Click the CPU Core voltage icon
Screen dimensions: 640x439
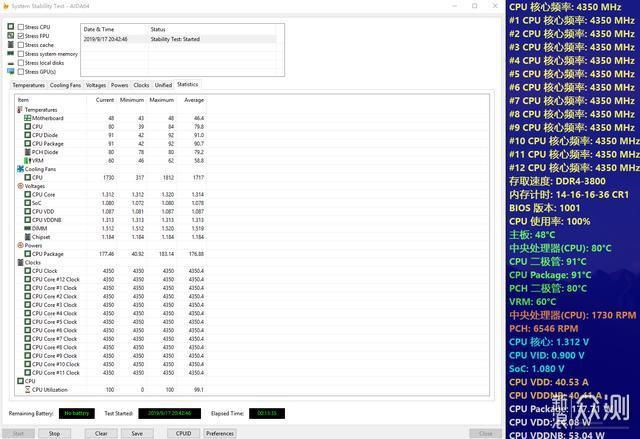[27, 195]
